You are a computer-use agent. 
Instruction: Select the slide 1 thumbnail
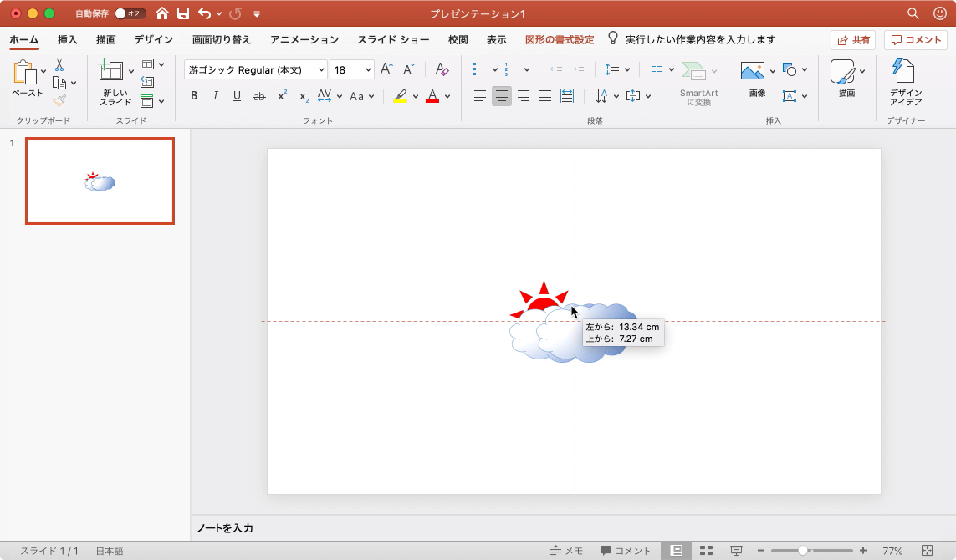pos(100,181)
